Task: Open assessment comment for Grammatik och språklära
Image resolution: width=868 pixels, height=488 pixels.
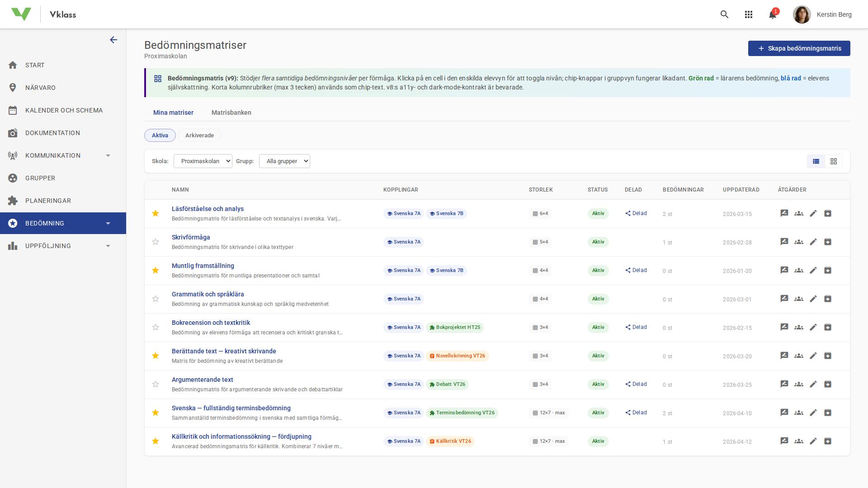Action: (784, 299)
